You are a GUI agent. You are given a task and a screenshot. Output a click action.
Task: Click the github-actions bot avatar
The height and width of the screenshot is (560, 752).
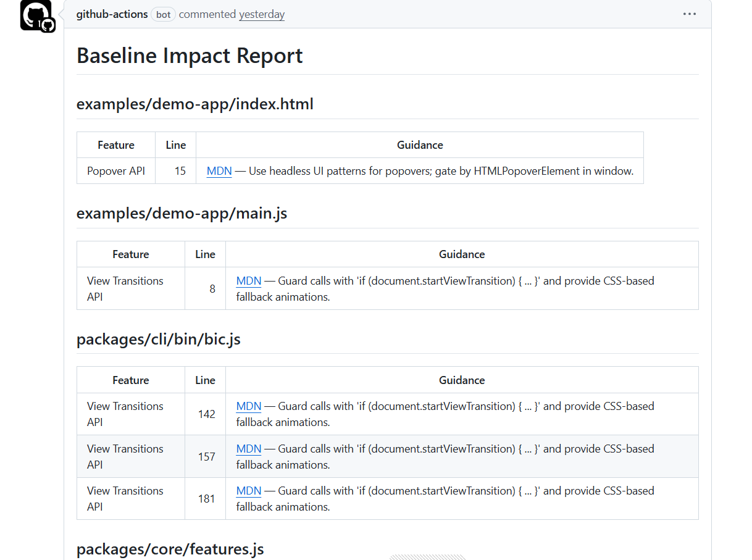tap(36, 15)
